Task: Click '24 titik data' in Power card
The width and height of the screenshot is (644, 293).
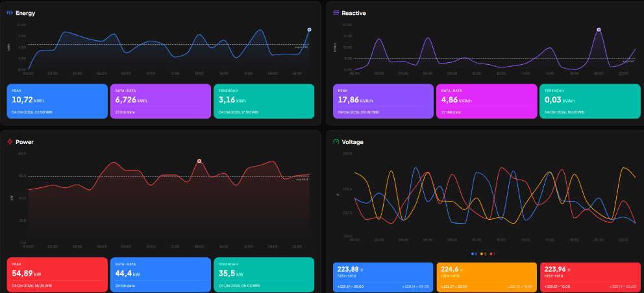Action: point(125,286)
